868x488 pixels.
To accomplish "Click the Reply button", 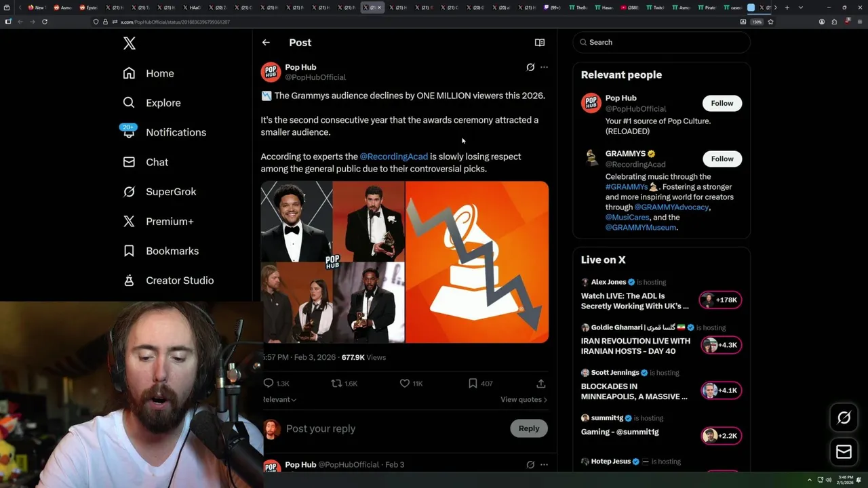I will point(529,428).
